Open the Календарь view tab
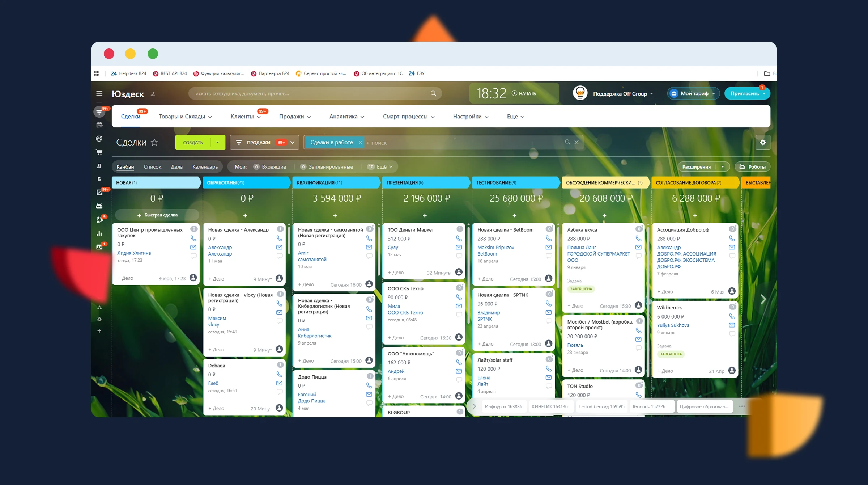This screenshot has height=485, width=868. [205, 167]
